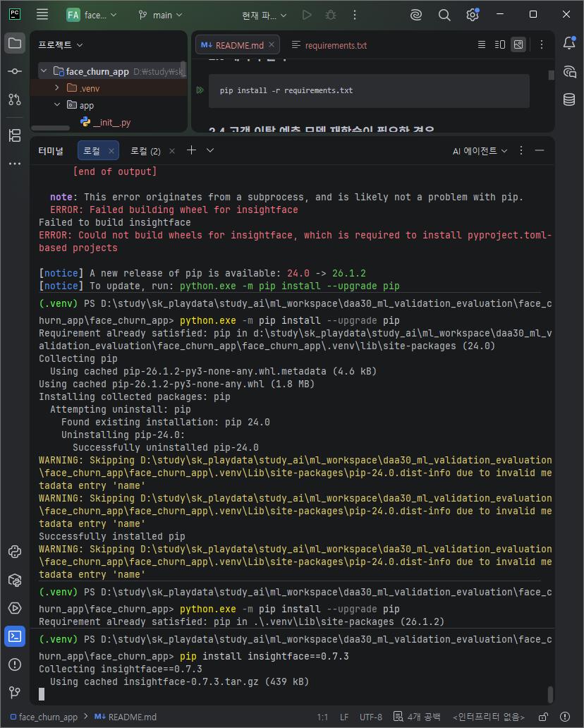
Task: Switch markdown view to editor only
Action: coord(482,44)
